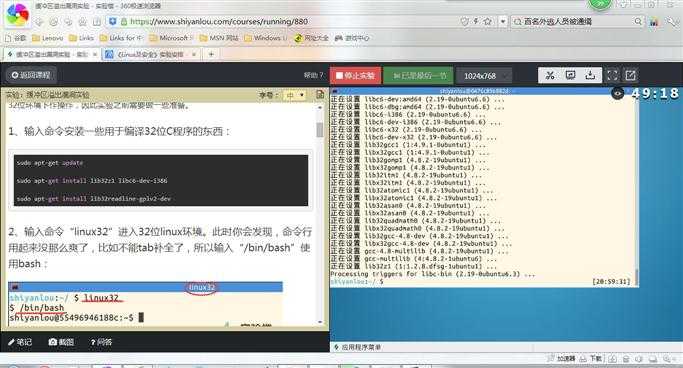Click the green padlock in address bar
The width and height of the screenshot is (683, 368).
pos(124,21)
